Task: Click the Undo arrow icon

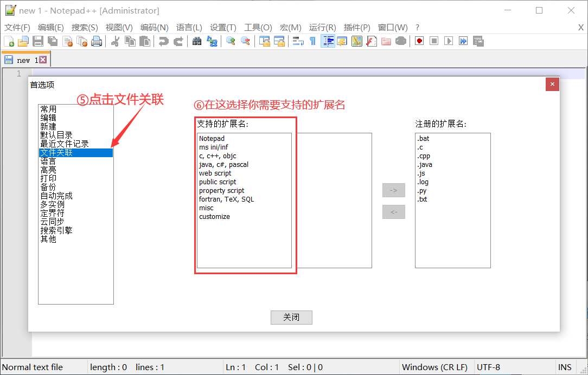Action: pyautogui.click(x=163, y=41)
